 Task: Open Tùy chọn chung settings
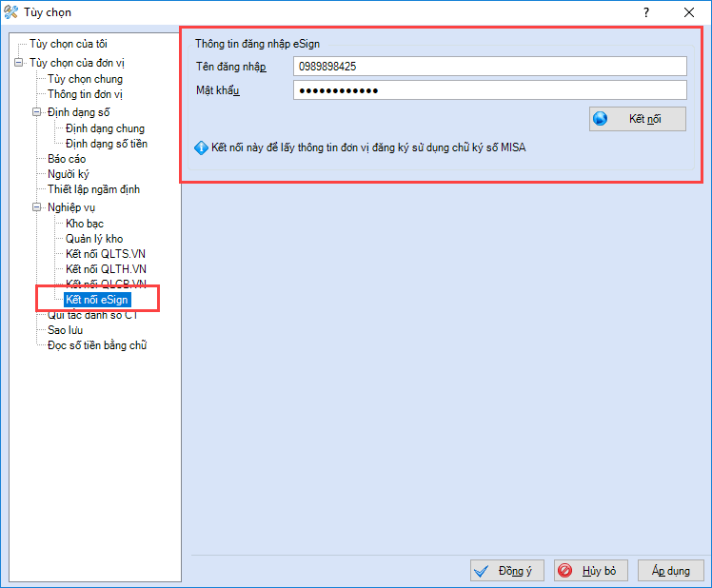pos(86,79)
